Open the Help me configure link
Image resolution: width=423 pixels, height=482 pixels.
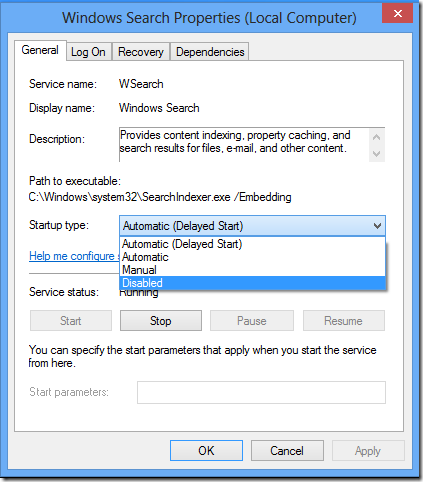pyautogui.click(x=74, y=256)
